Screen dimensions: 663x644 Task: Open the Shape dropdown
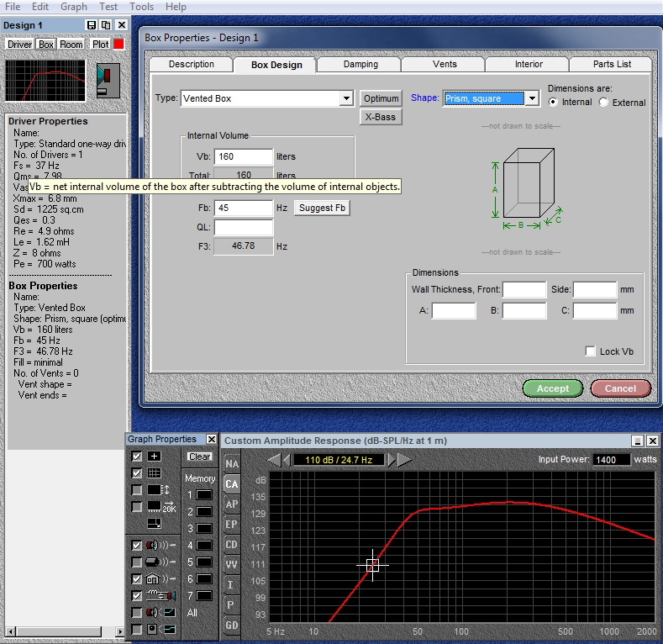pyautogui.click(x=533, y=98)
